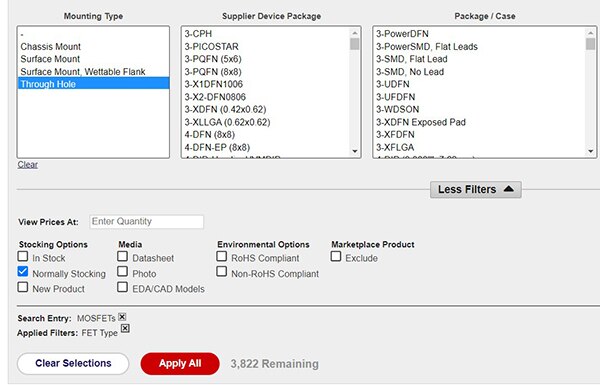Uncheck Normally Stocking checkbox
The height and width of the screenshot is (389, 600).
point(23,272)
